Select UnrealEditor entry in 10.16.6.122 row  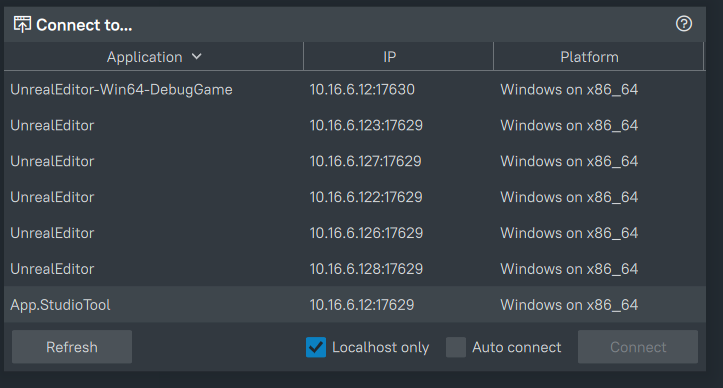(52, 197)
